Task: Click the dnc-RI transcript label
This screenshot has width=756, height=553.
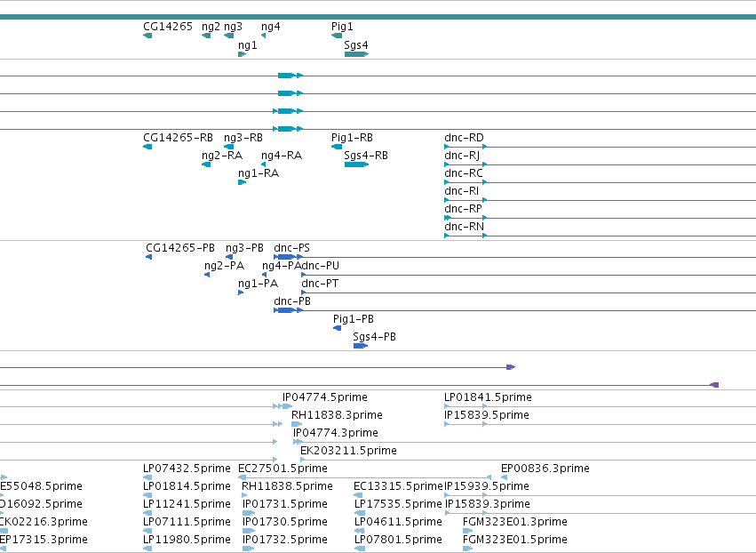Action: click(461, 191)
